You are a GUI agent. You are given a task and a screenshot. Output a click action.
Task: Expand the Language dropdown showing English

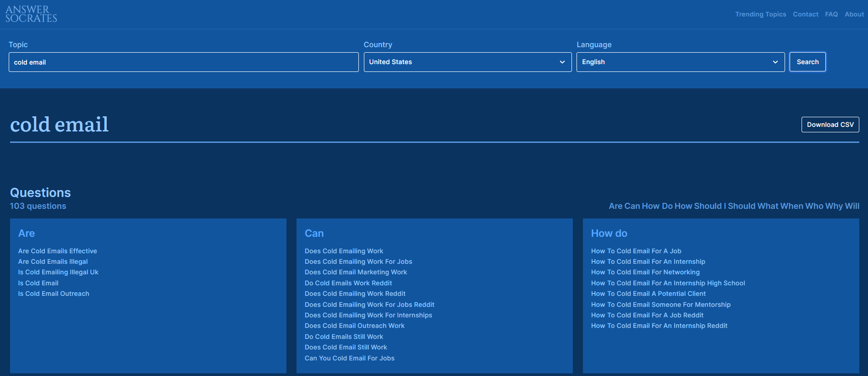680,62
